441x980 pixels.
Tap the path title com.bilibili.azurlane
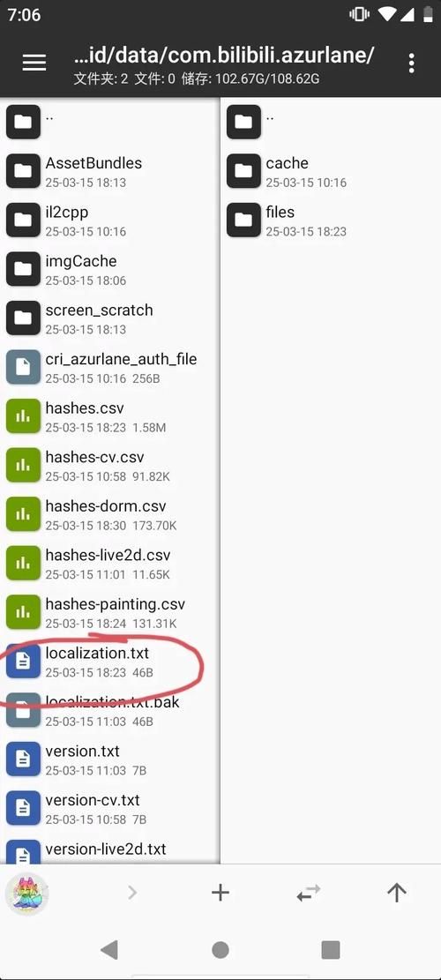coord(224,55)
